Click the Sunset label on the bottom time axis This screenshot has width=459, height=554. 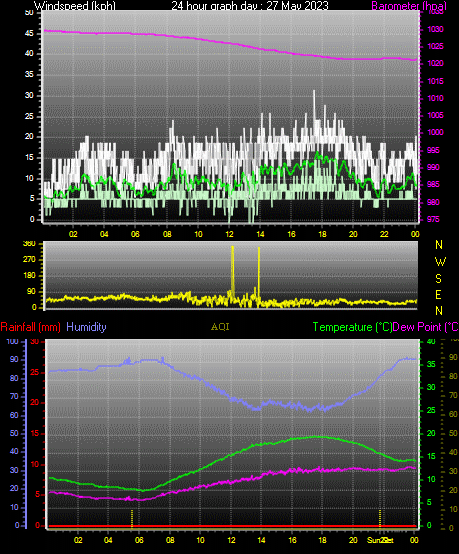(x=380, y=540)
